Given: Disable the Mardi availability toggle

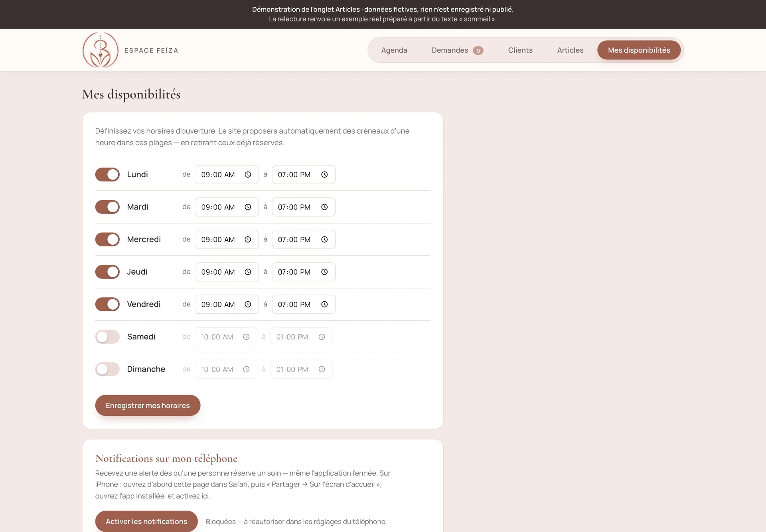Looking at the screenshot, I should pos(107,207).
